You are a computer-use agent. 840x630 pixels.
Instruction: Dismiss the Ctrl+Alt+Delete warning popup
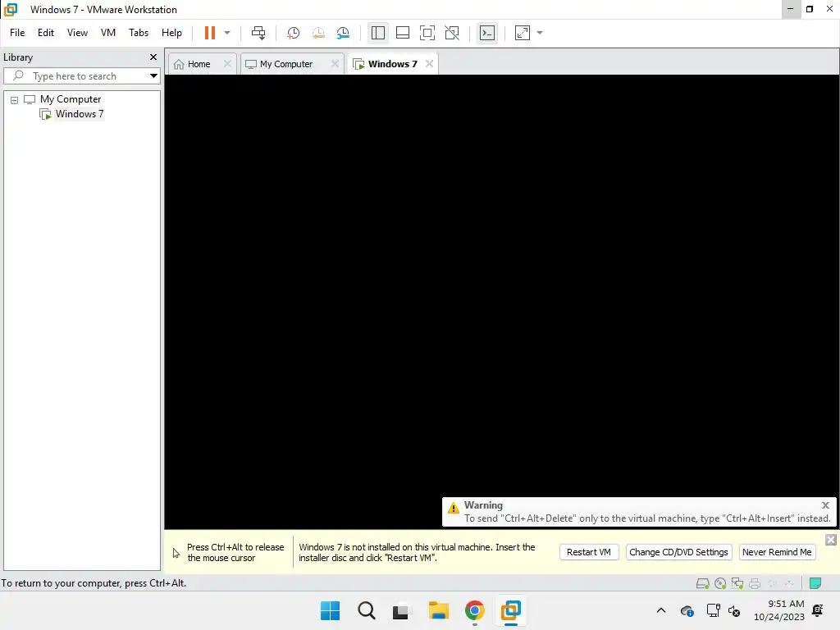pyautogui.click(x=825, y=505)
